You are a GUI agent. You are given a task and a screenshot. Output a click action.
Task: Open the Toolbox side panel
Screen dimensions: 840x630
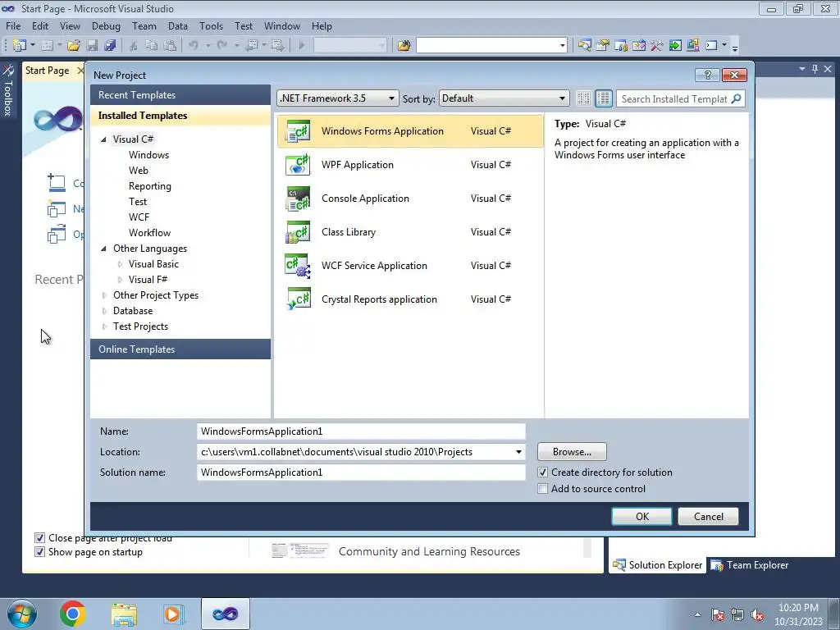(8, 91)
